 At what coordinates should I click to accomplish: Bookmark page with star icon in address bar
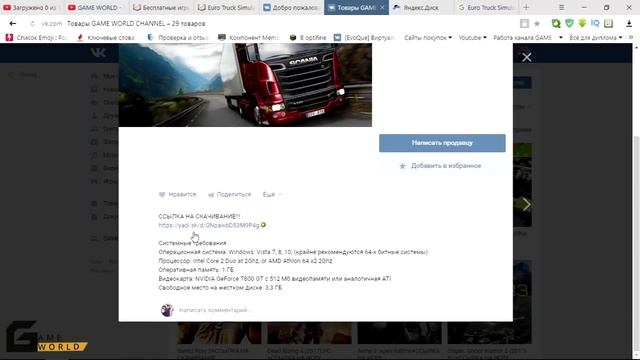tap(537, 24)
